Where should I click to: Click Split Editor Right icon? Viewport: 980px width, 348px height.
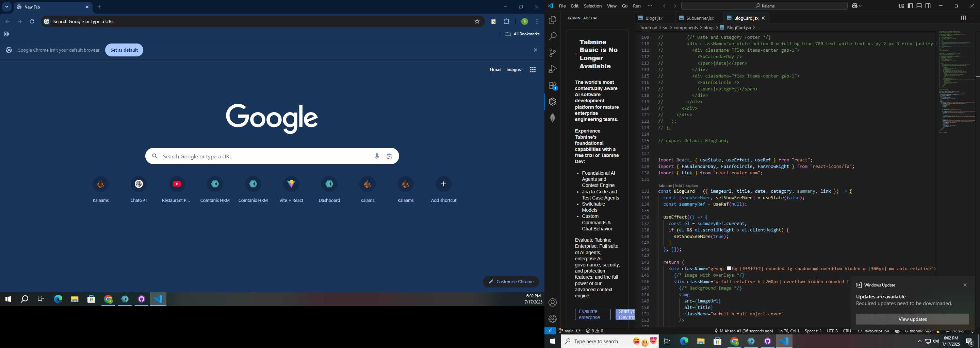coord(963,18)
